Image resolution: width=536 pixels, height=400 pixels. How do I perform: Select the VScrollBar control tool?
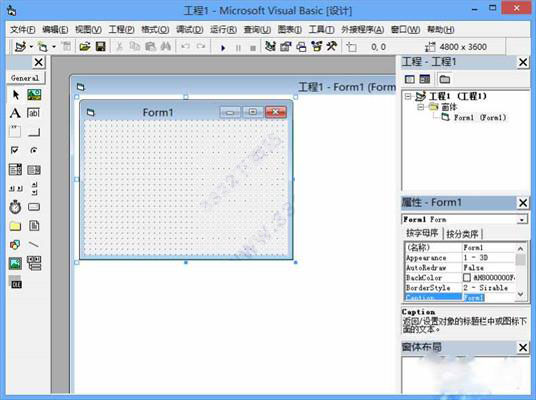34,188
